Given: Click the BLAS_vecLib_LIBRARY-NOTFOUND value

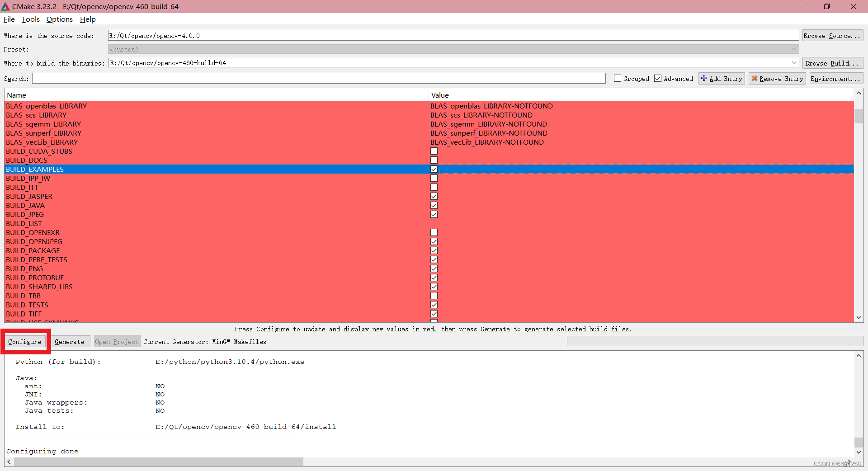Looking at the screenshot, I should [487, 142].
